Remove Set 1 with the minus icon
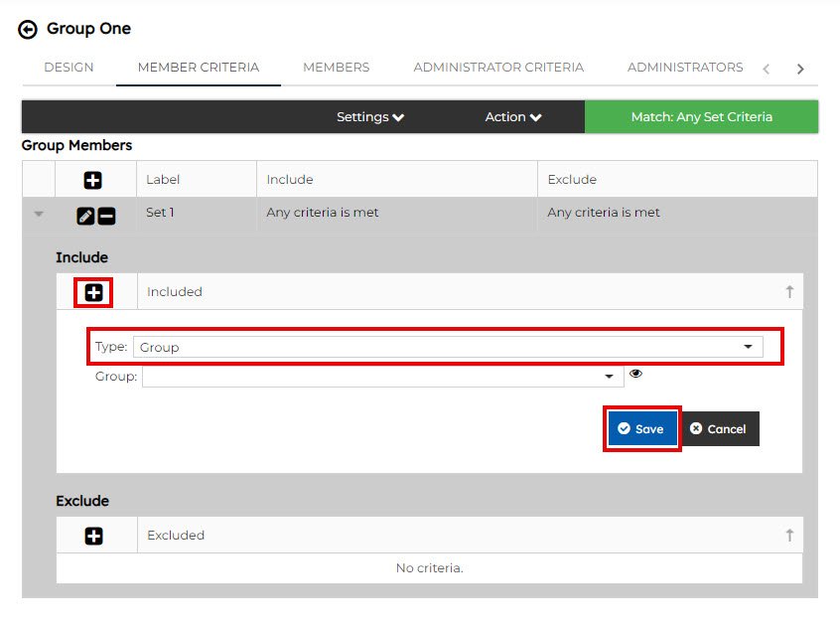The width and height of the screenshot is (840, 629). click(x=106, y=216)
